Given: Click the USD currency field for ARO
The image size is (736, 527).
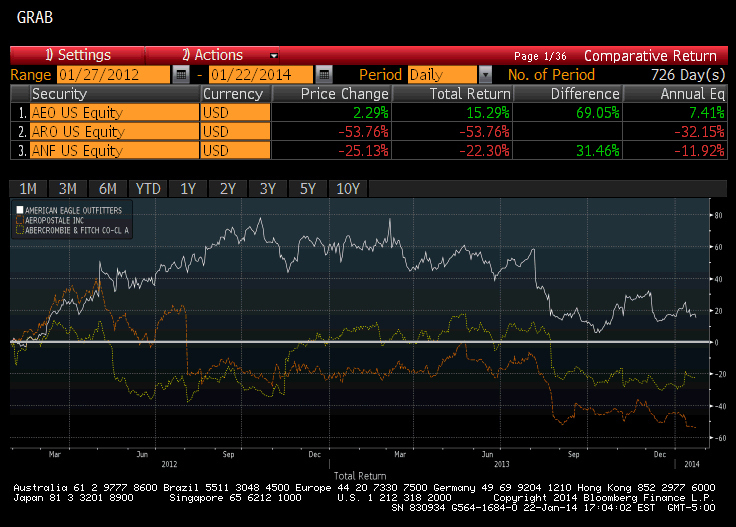Looking at the screenshot, I should tap(236, 131).
